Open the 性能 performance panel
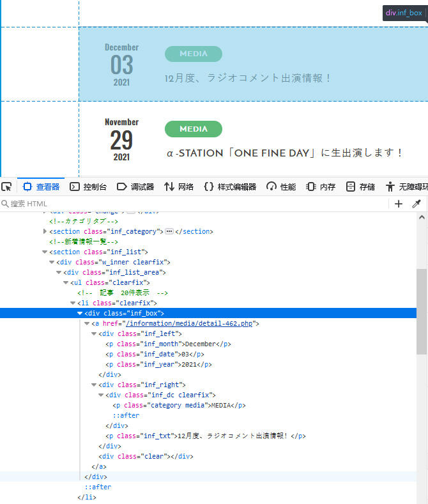Viewport: 428px width, 504px height. (x=281, y=187)
